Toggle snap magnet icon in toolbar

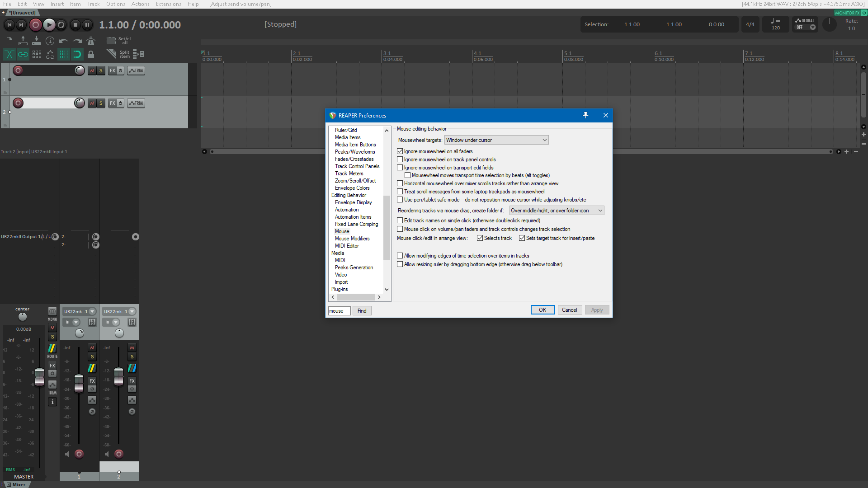(x=77, y=55)
